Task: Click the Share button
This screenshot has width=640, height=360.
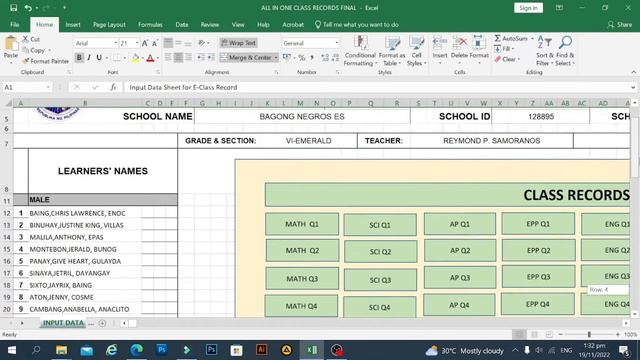Action: (x=620, y=24)
